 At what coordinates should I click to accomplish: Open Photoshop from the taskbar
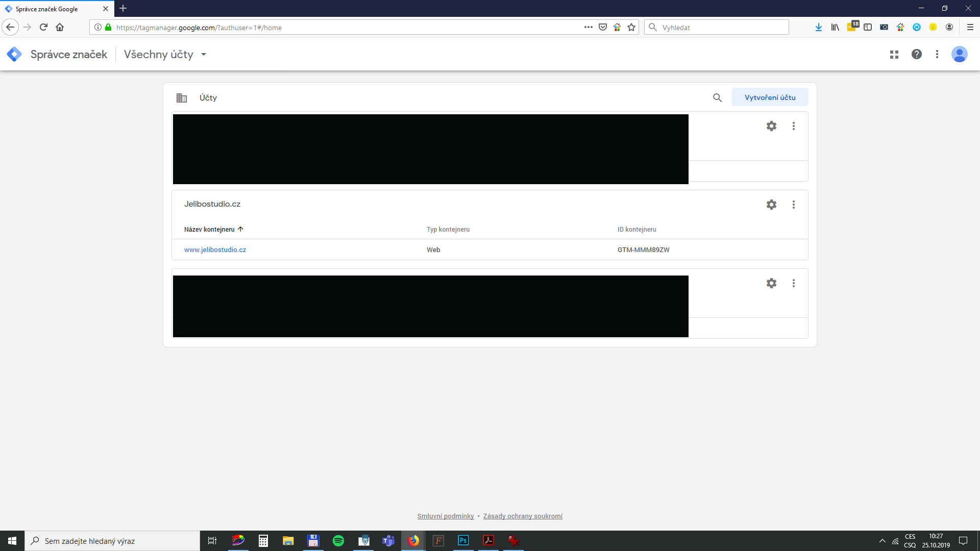tap(463, 541)
